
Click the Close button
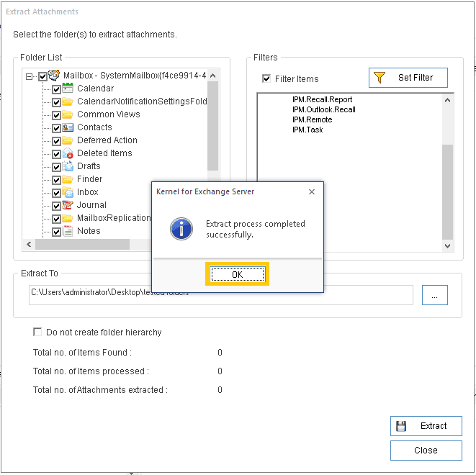(x=426, y=451)
